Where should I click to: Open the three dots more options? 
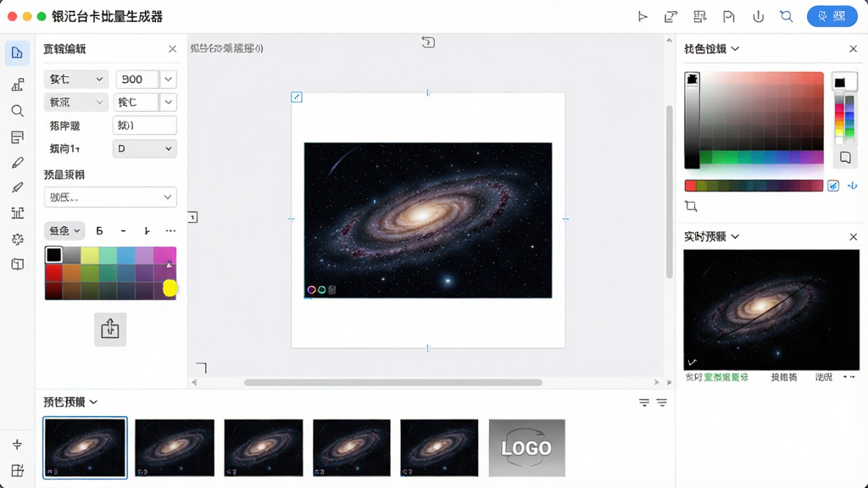coord(170,230)
